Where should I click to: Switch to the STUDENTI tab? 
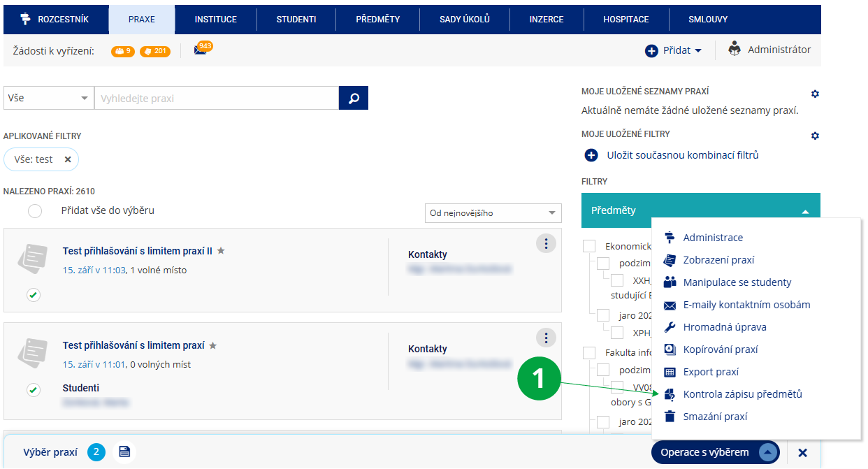tap(296, 20)
